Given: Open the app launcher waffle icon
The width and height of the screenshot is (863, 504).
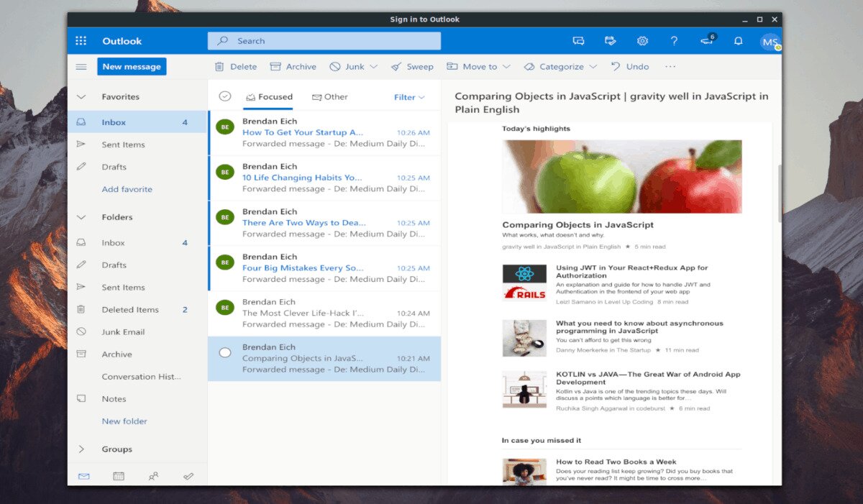Looking at the screenshot, I should [81, 41].
